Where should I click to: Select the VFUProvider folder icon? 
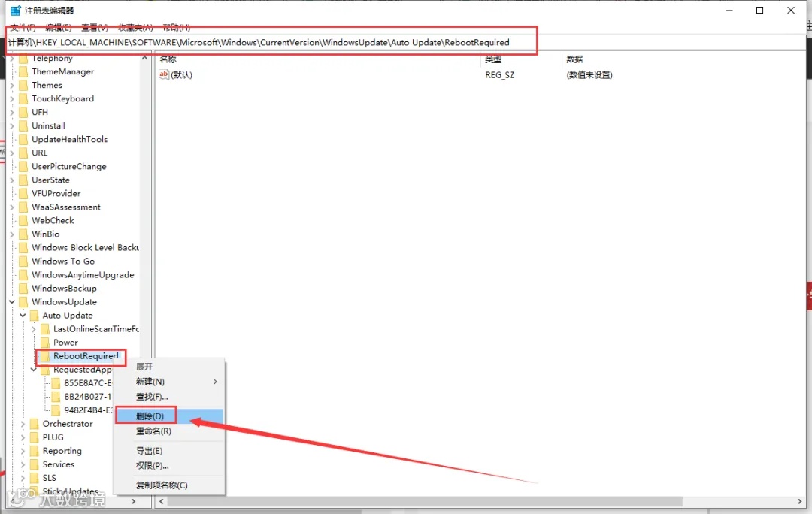coord(23,193)
